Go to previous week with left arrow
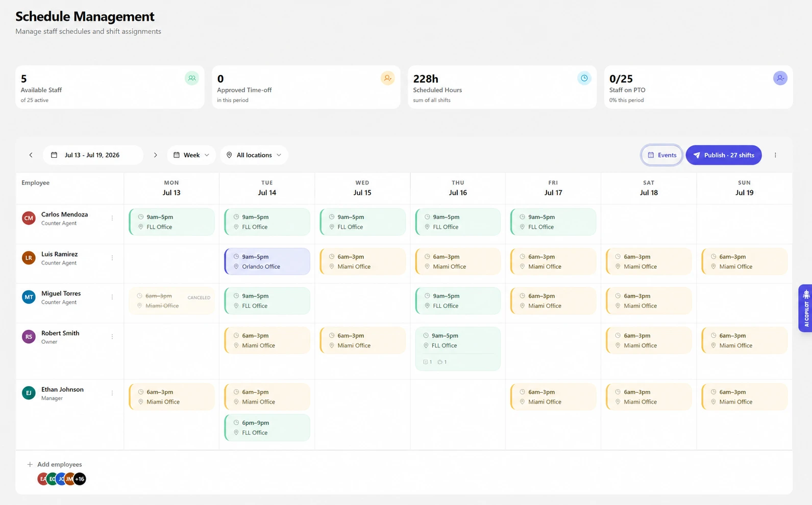Image resolution: width=812 pixels, height=505 pixels. pyautogui.click(x=31, y=155)
